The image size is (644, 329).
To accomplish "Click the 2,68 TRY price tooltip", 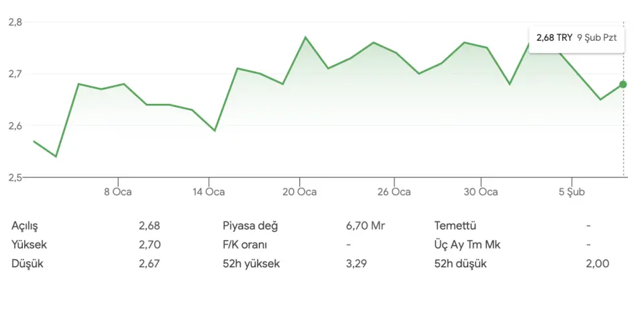I will 577,38.
